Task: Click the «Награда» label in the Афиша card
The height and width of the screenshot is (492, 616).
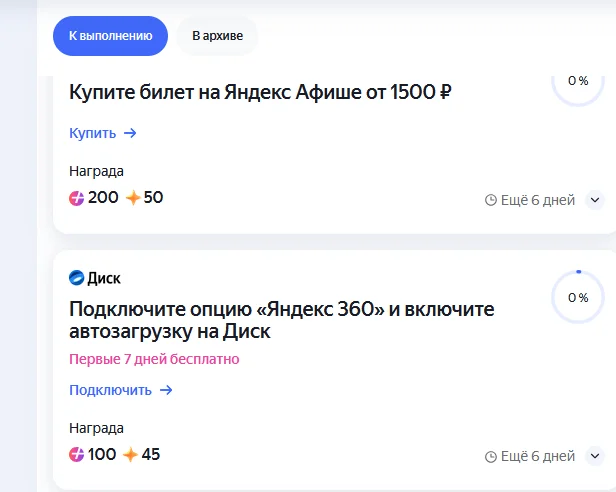Action: tap(96, 171)
